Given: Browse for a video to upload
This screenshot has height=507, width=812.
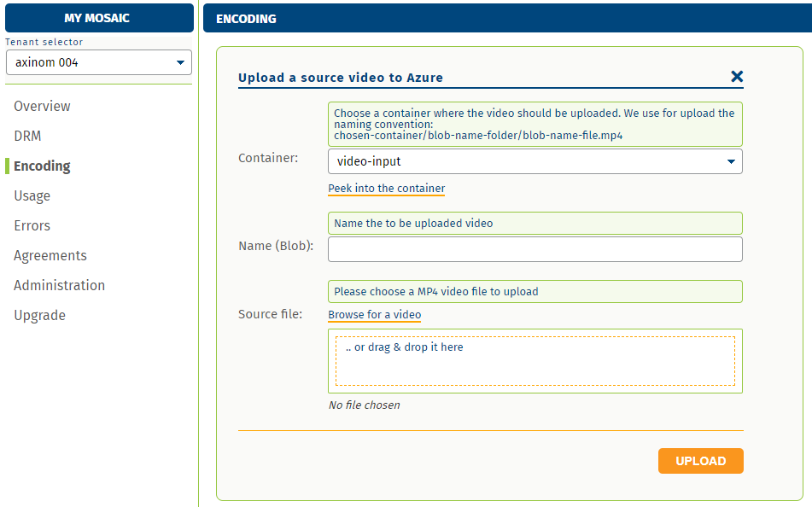Looking at the screenshot, I should coord(374,314).
